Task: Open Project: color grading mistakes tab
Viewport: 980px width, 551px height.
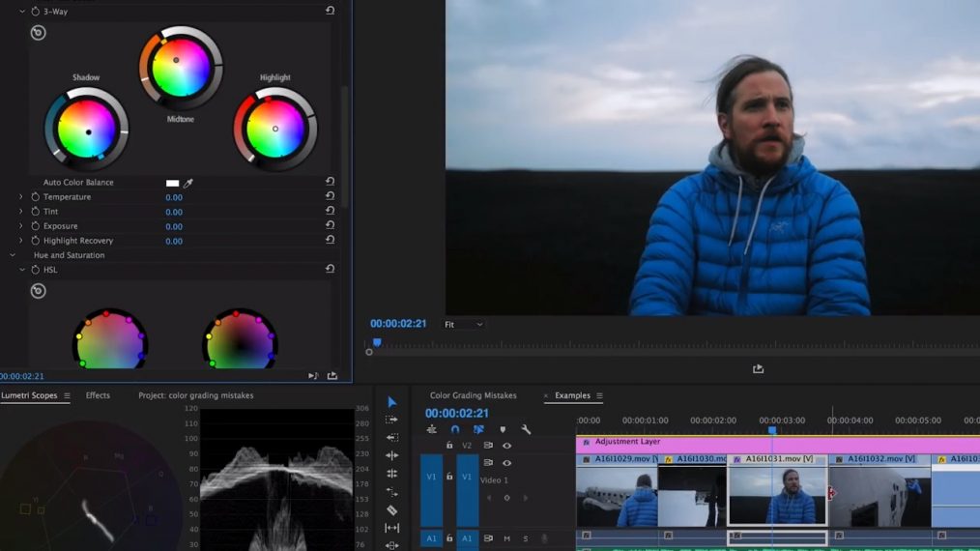Action: pos(195,395)
